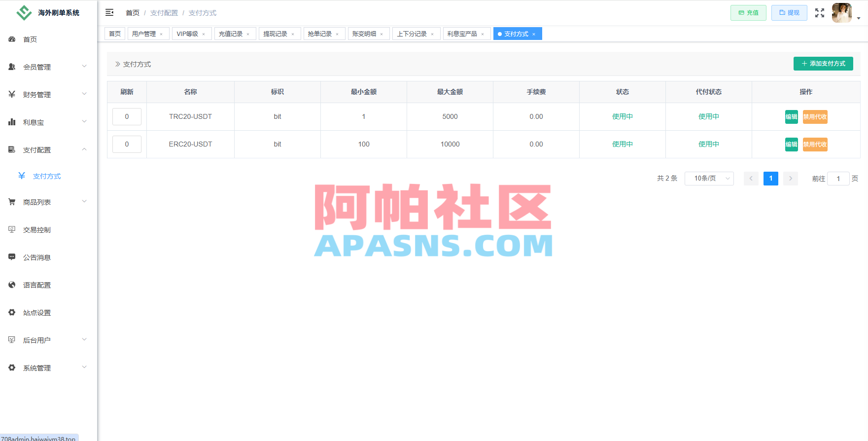This screenshot has height=441, width=868.
Task: Toggle fullscreen mode icon
Action: point(819,13)
